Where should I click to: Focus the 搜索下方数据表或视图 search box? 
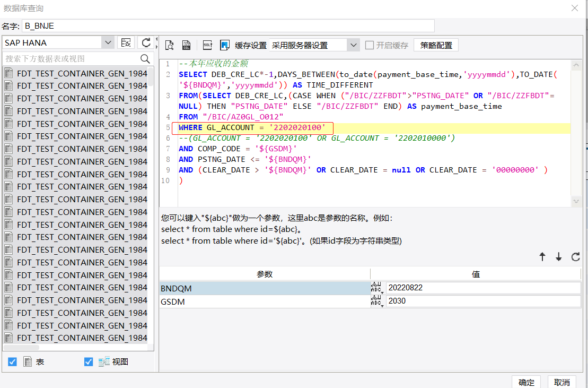pyautogui.click(x=71, y=58)
